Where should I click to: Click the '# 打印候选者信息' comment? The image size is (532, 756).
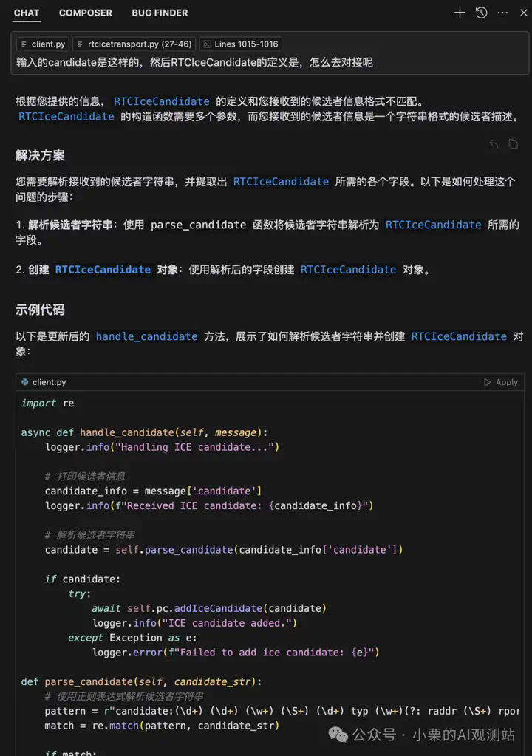(85, 477)
